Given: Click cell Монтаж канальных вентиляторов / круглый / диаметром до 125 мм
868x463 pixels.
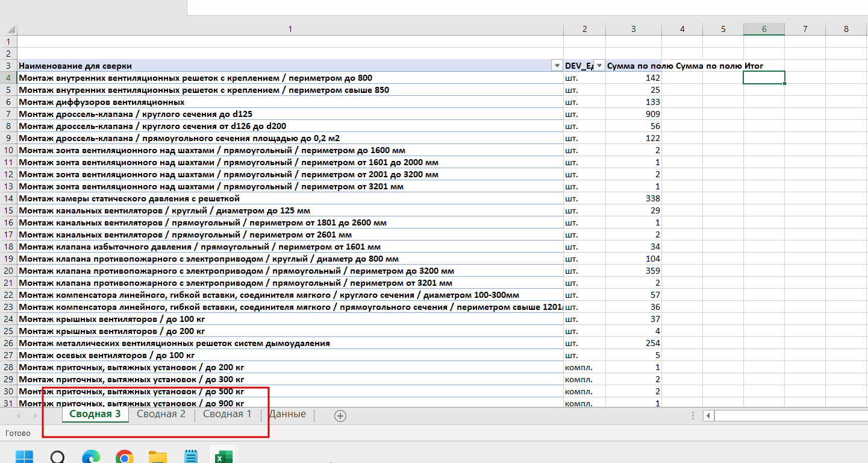Looking at the screenshot, I should pyautogui.click(x=290, y=210).
